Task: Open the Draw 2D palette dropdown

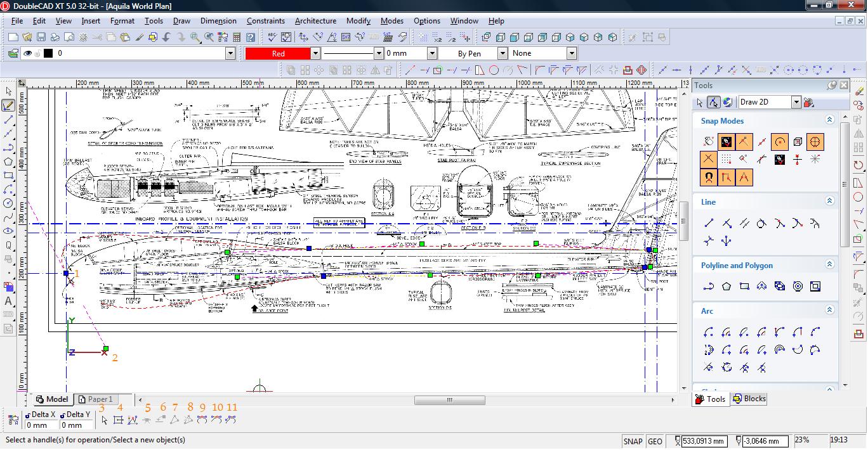Action: coord(796,102)
